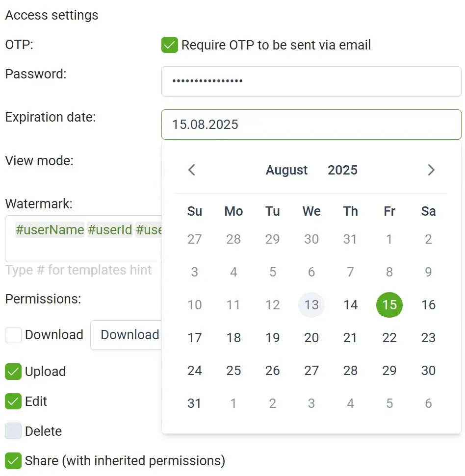This screenshot has width=465, height=476.
Task: Open the Download options dropdown
Action: point(127,335)
